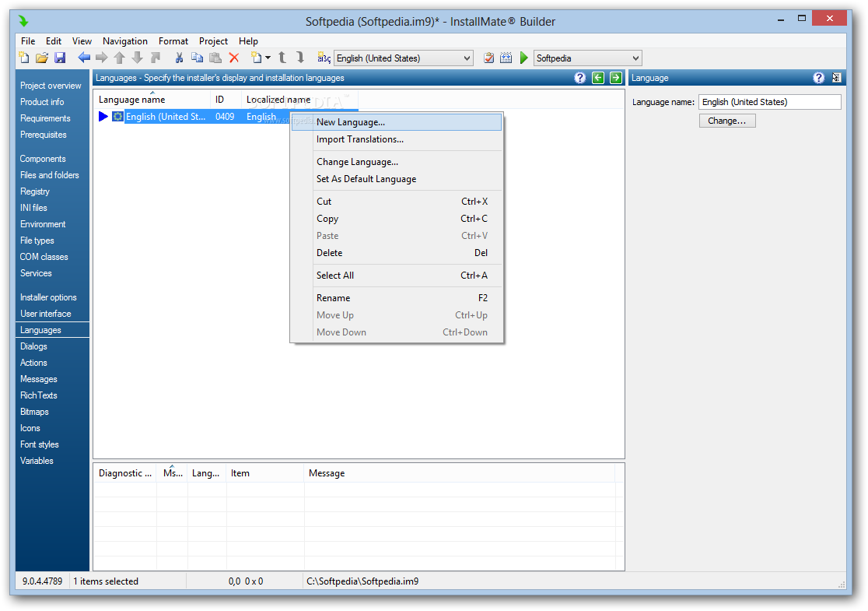Select Set As Default Language
Screen dimensions: 868x611
click(x=397, y=180)
